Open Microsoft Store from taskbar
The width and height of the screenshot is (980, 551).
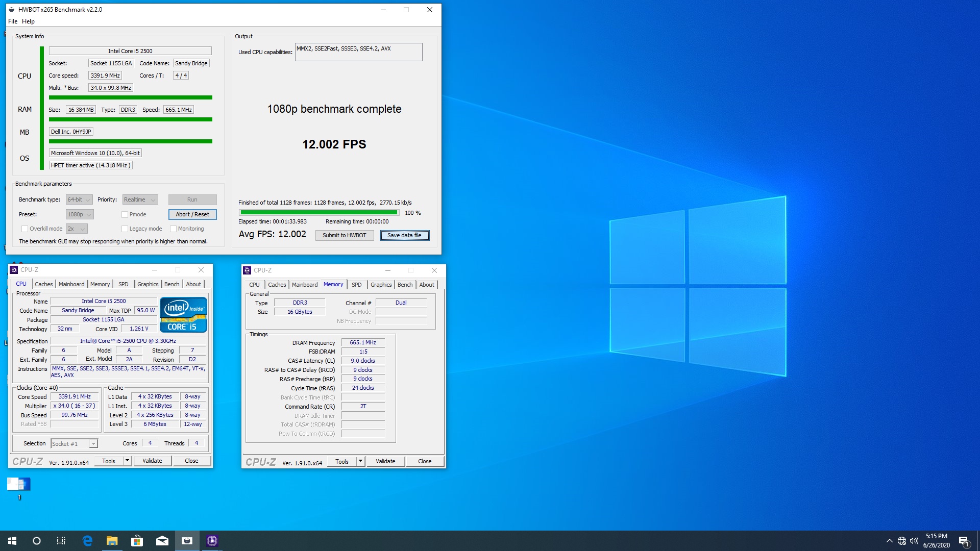137,541
